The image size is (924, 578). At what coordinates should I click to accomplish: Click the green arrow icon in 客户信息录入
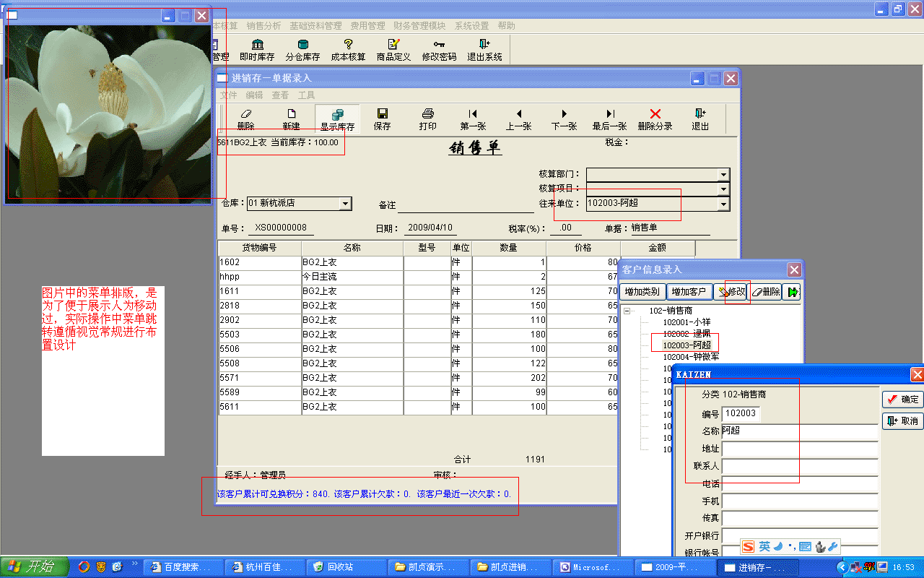pos(792,292)
